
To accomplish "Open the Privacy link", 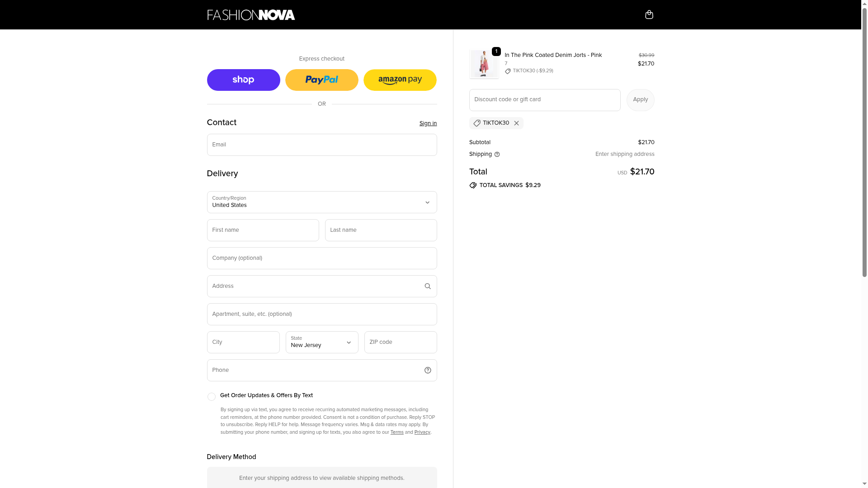I will pyautogui.click(x=422, y=432).
